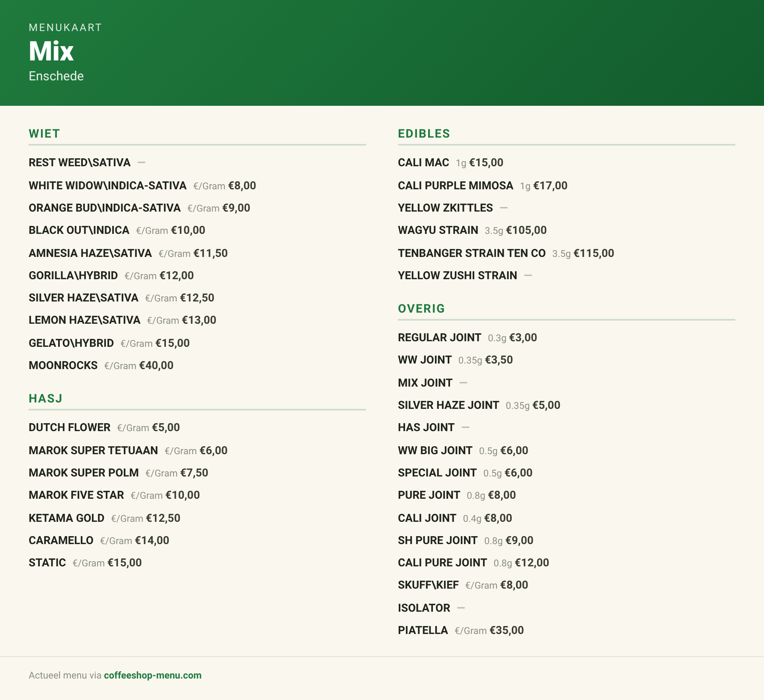Click the OVERIG section heading
The image size is (764, 700).
click(421, 309)
